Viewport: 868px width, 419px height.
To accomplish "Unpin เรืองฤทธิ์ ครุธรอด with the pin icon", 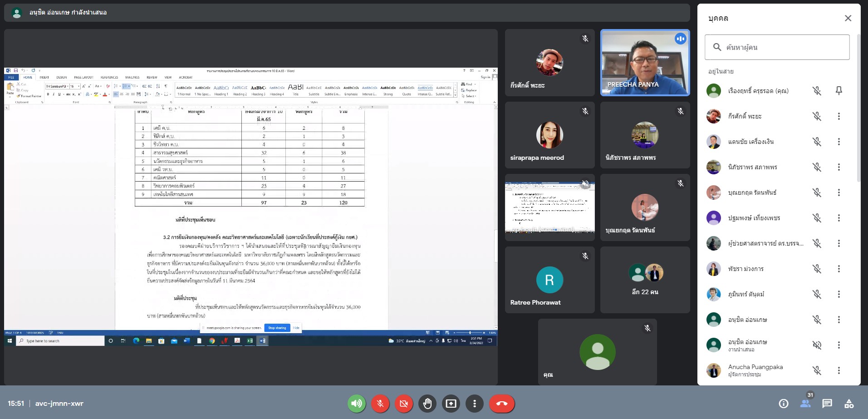I will pyautogui.click(x=839, y=91).
